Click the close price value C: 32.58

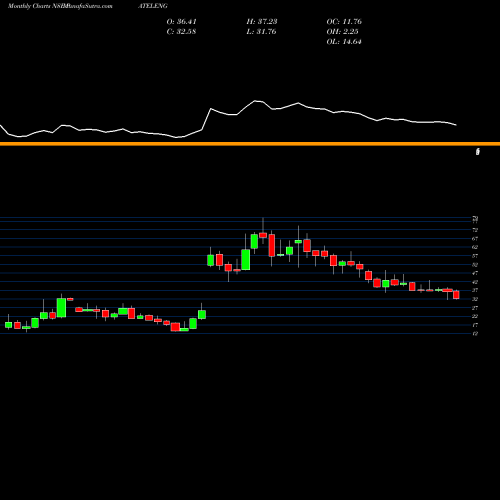pos(182,32)
